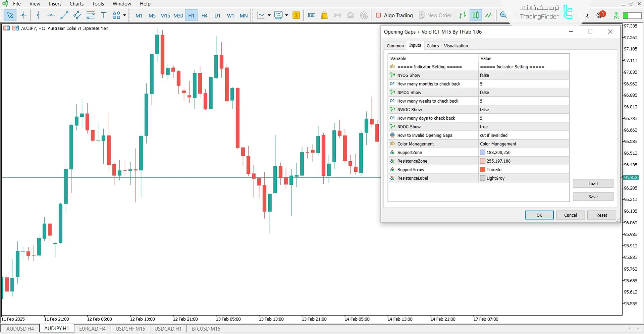
Task: Choose the text label tool
Action: tap(104, 15)
